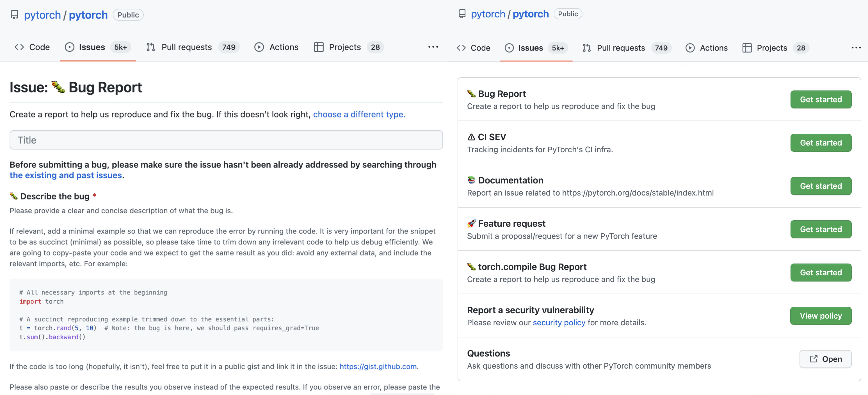Open the right navigation overflow ellipsis menu
Screen dimensions: 868x395
(x=856, y=47)
